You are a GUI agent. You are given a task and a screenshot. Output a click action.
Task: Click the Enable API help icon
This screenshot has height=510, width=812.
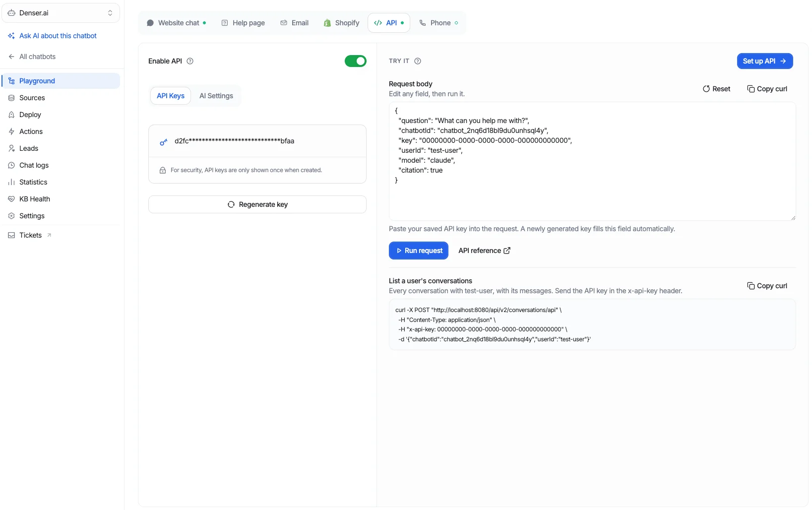[190, 61]
